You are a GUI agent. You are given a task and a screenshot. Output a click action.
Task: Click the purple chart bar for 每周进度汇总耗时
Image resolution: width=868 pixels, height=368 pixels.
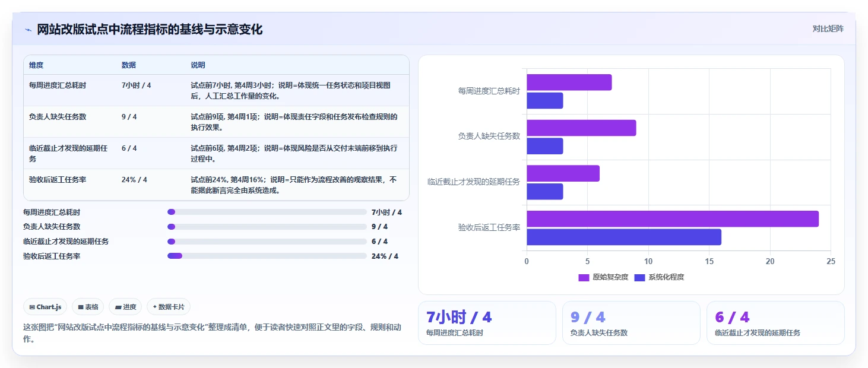[569, 83]
